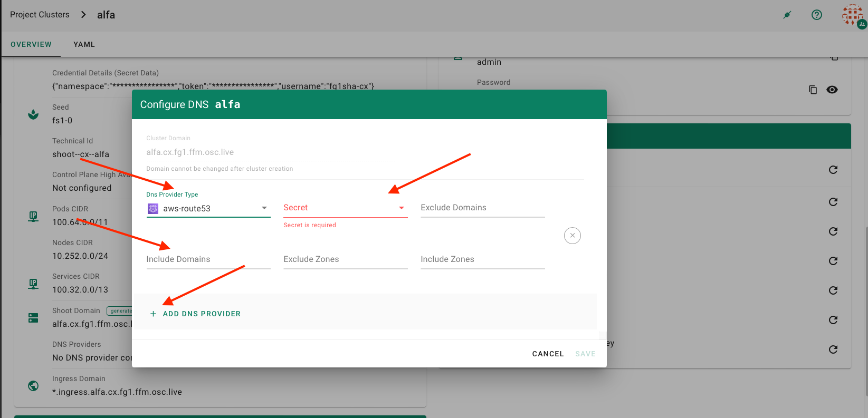The image size is (868, 418).
Task: Copy the password to clipboard
Action: (813, 90)
